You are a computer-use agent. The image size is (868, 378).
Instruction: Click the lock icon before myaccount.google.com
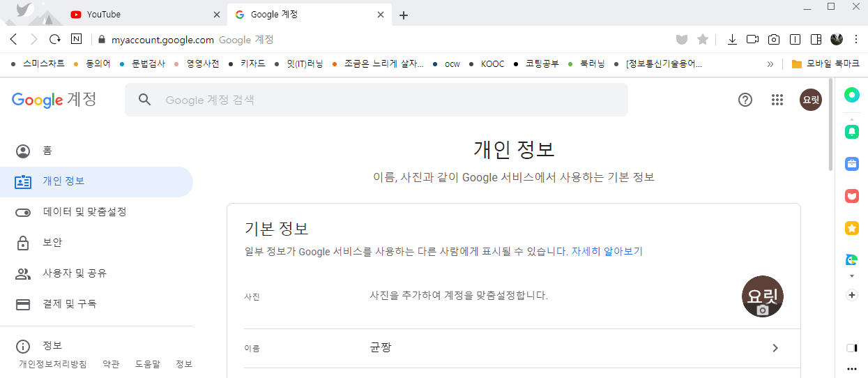[101, 40]
